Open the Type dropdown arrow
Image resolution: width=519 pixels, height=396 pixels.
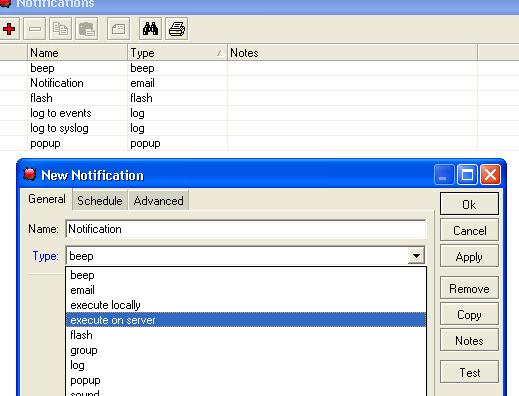416,256
